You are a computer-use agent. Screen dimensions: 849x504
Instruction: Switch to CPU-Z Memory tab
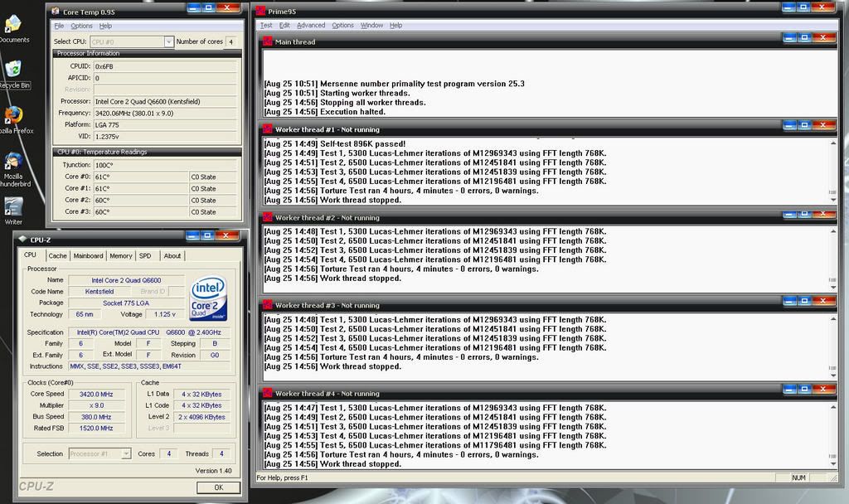click(x=121, y=256)
